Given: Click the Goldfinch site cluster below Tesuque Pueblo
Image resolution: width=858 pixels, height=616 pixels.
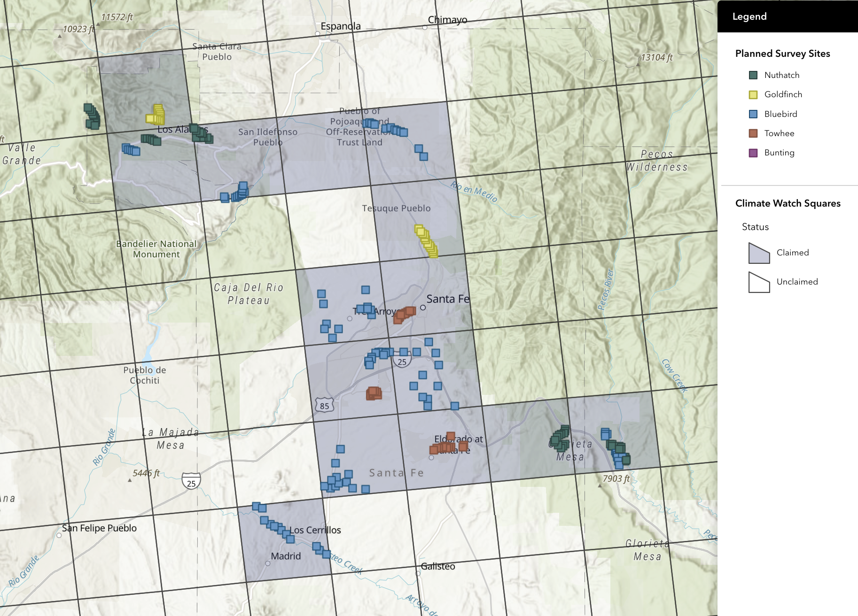Looking at the screenshot, I should (x=426, y=241).
